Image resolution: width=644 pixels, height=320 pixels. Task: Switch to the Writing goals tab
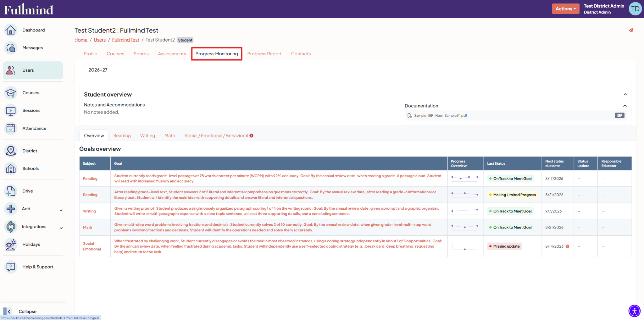[148, 136]
